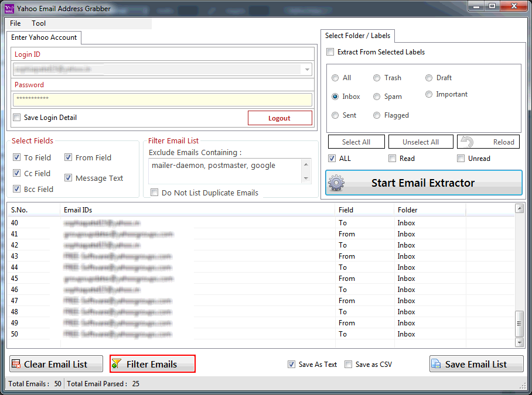Click the Select All button

pos(356,142)
